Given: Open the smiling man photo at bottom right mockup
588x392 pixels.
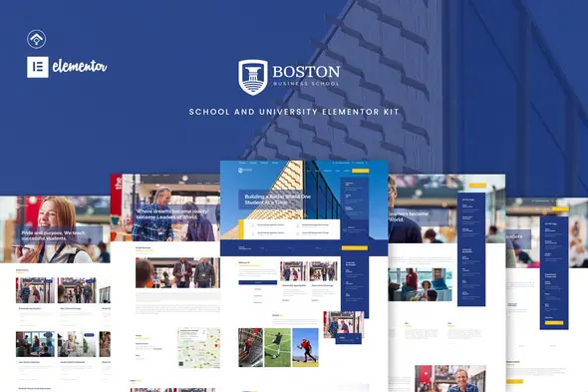Looking at the screenshot, I should pos(450,378).
